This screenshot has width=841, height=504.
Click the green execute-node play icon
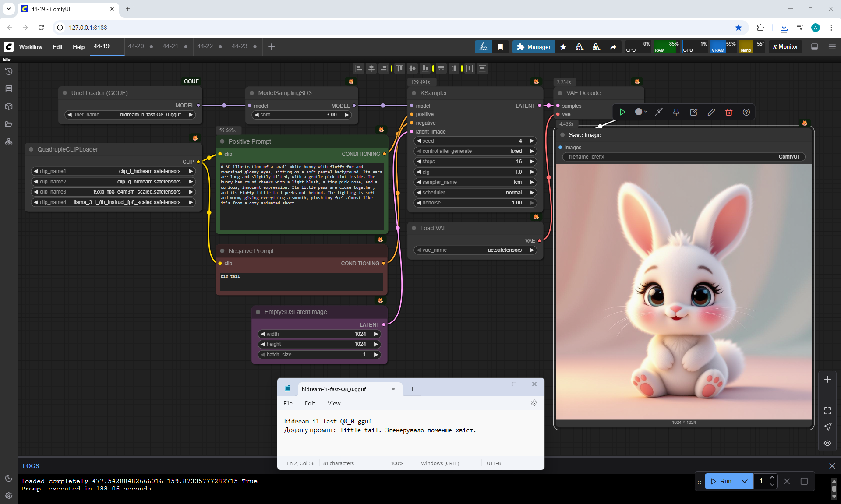(622, 112)
